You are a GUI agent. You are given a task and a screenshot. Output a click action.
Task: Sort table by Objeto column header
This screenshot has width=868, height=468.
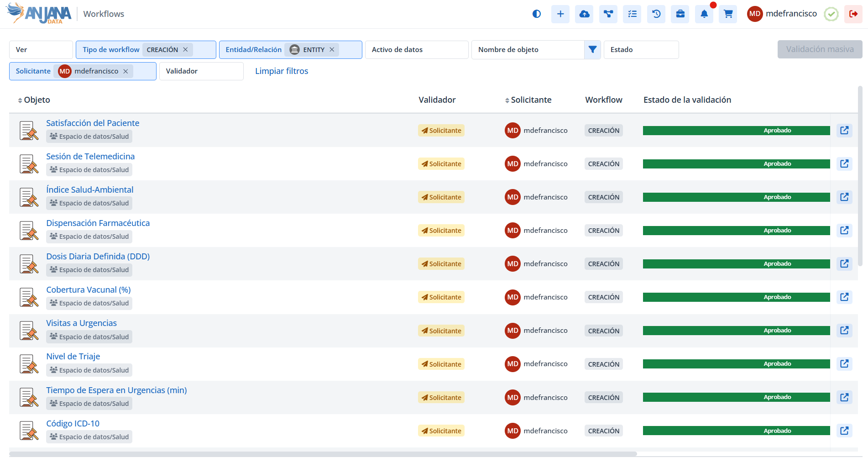click(x=37, y=100)
